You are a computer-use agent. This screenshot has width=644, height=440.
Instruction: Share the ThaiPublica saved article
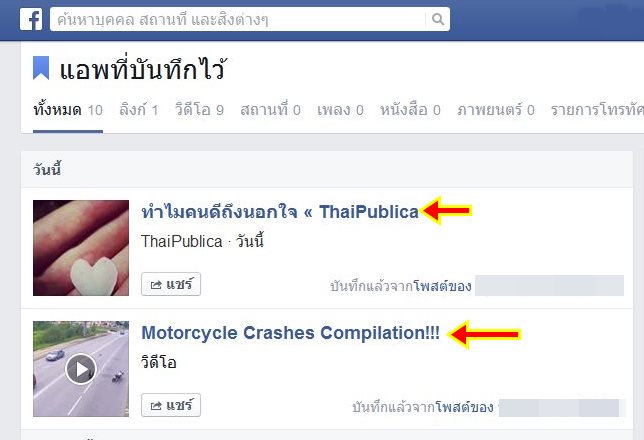[x=171, y=284]
